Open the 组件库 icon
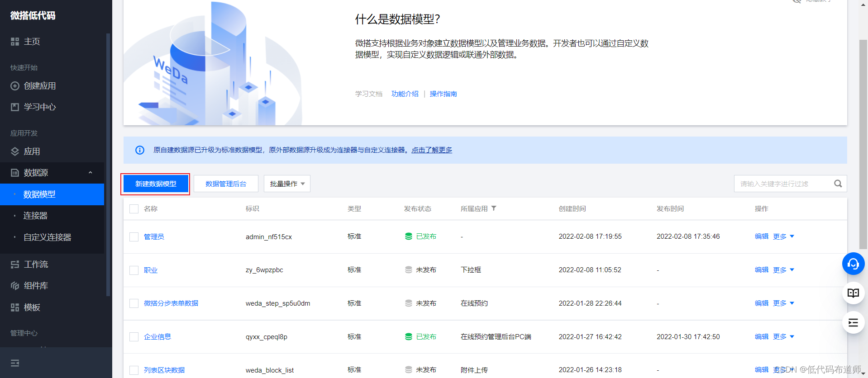 [x=15, y=286]
